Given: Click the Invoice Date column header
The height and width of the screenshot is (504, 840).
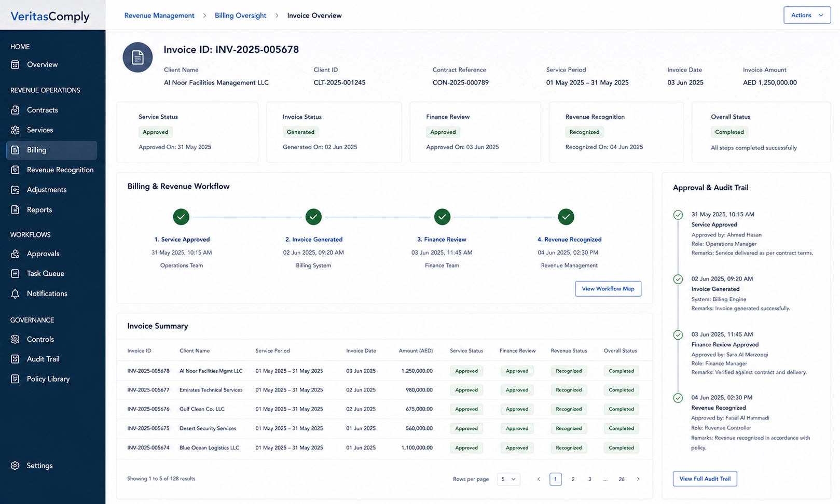Looking at the screenshot, I should click(x=361, y=351).
